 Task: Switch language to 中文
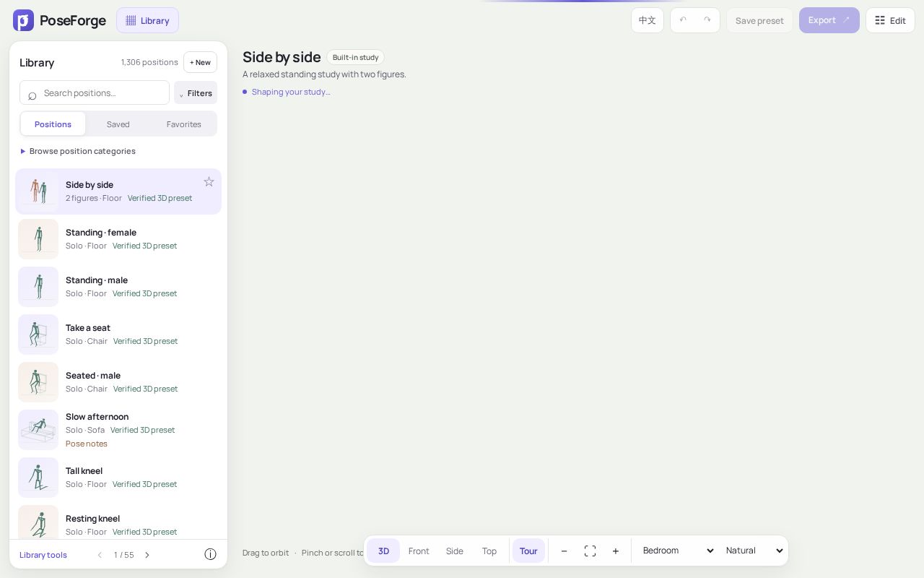pos(648,20)
